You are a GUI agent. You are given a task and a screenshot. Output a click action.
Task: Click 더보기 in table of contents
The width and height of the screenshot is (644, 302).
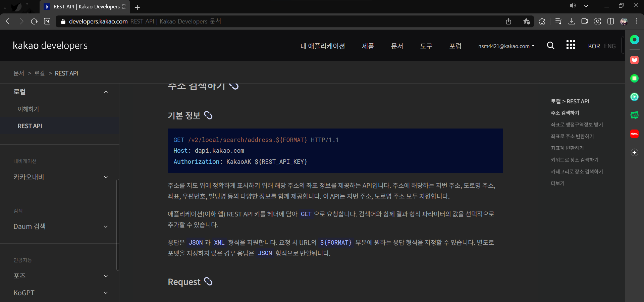[x=558, y=183]
